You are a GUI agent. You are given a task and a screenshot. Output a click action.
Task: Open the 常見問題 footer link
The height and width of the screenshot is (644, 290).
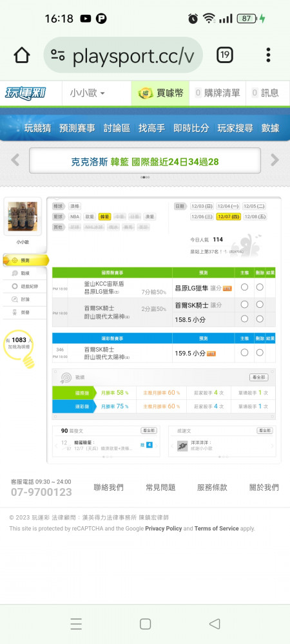pos(160,488)
